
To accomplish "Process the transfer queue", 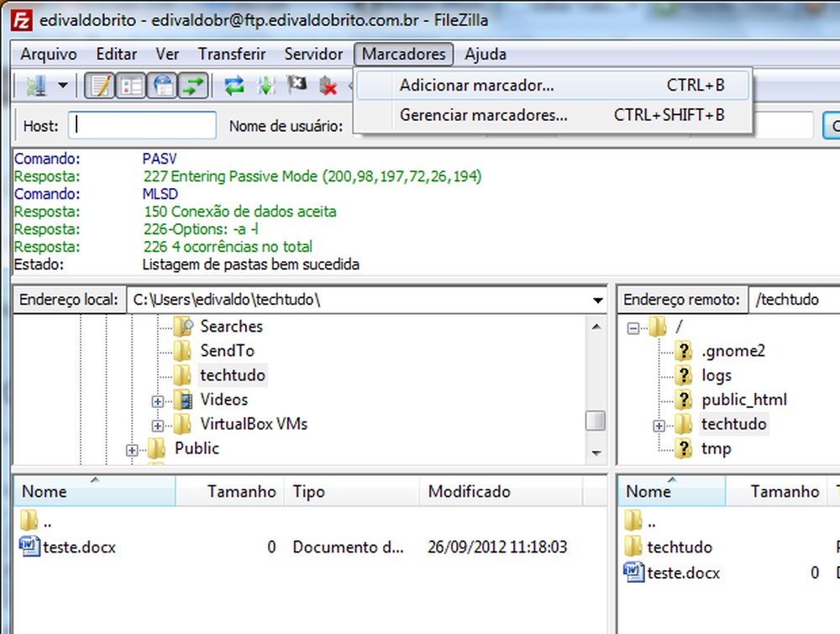I will tap(265, 85).
